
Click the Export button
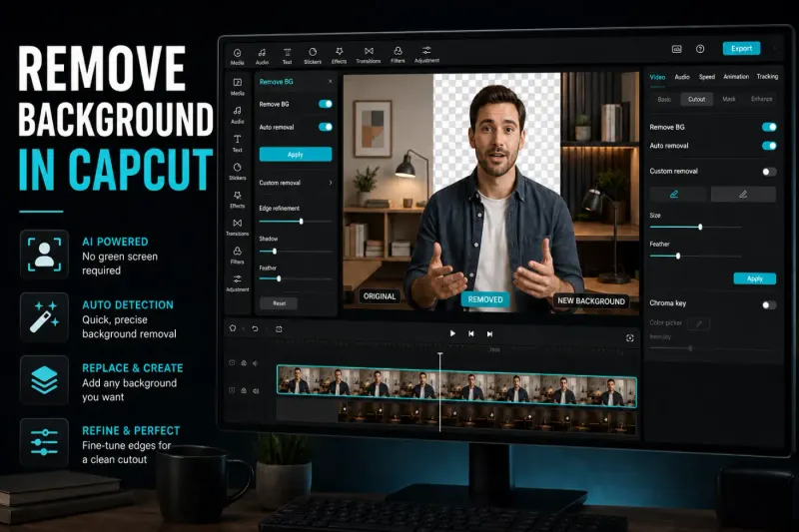point(741,48)
